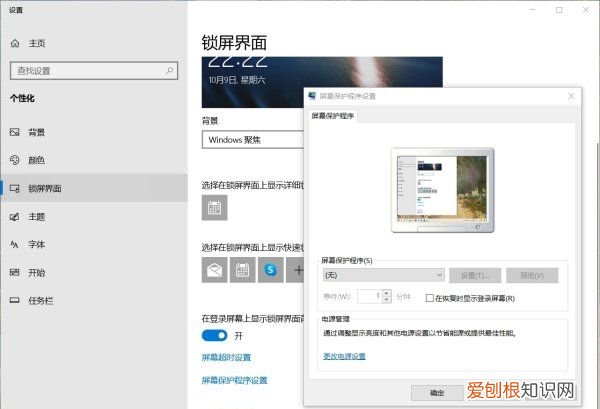Click the search magnifier in 查找设置 box
This screenshot has width=600, height=409.
click(x=169, y=71)
